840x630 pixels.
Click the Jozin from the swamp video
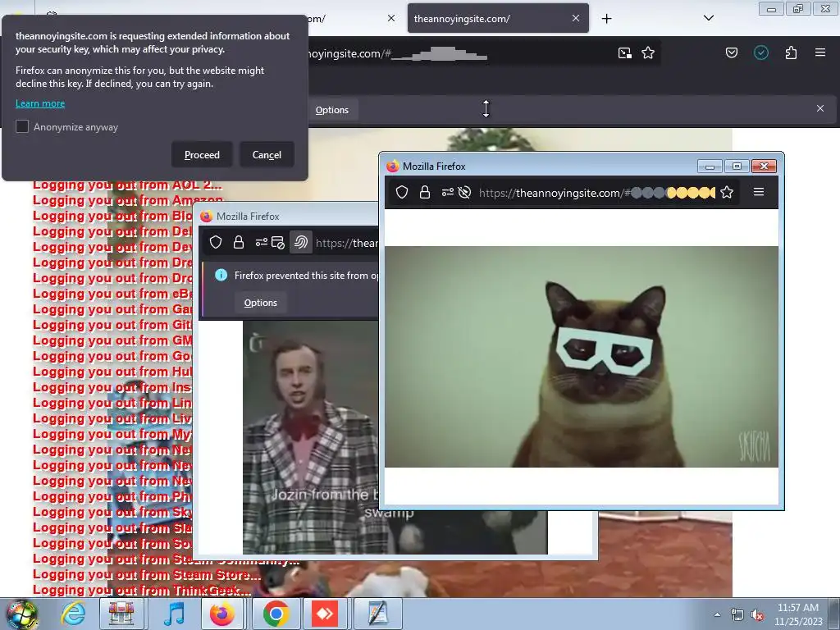[311, 437]
